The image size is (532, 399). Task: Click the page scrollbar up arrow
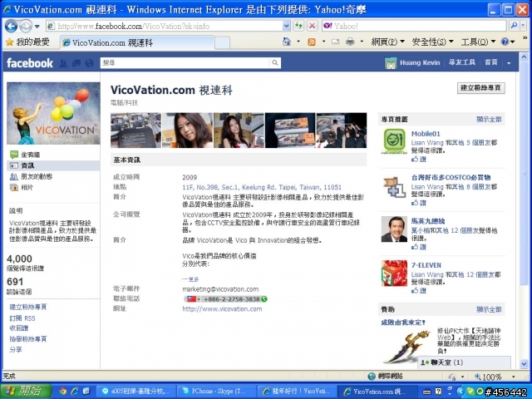[524, 57]
